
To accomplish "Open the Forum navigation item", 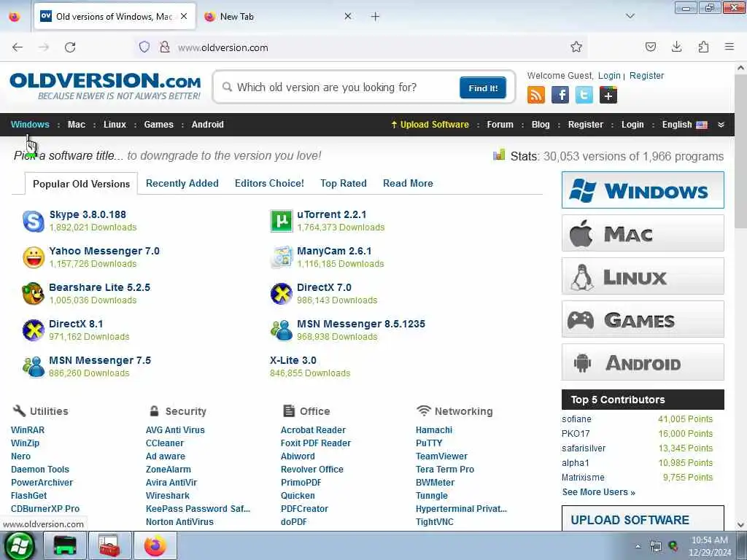I will point(500,125).
